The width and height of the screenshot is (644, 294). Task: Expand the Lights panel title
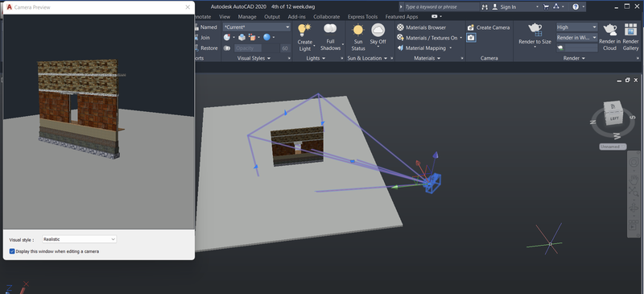coord(316,58)
